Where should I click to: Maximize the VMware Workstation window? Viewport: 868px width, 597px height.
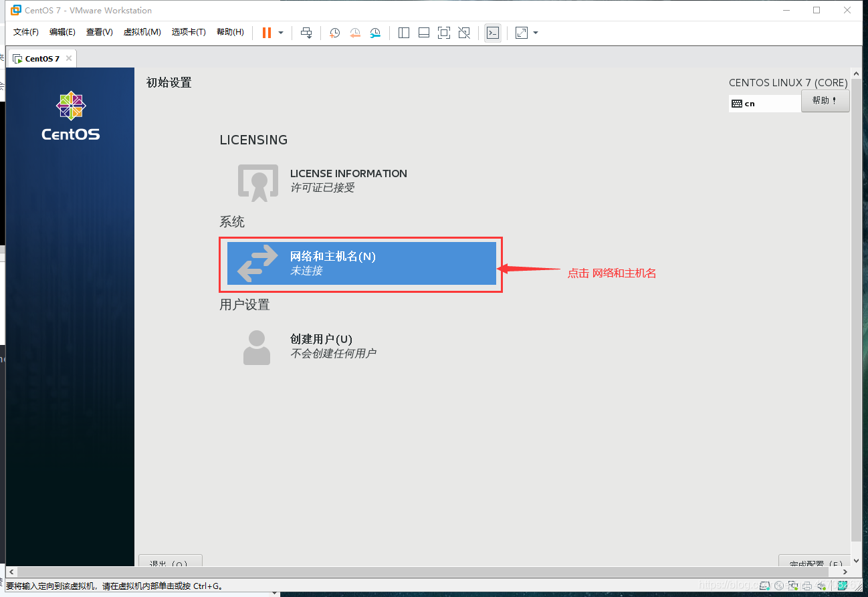pos(817,10)
